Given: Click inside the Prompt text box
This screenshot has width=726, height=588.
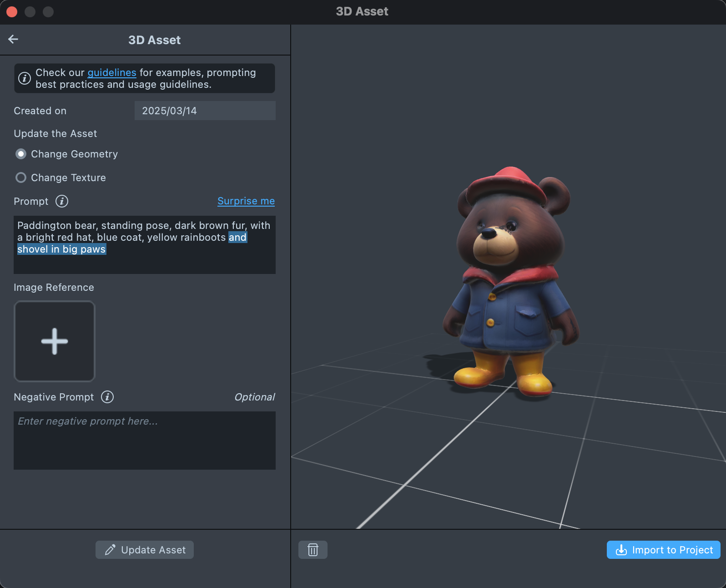Looking at the screenshot, I should pyautogui.click(x=145, y=262).
